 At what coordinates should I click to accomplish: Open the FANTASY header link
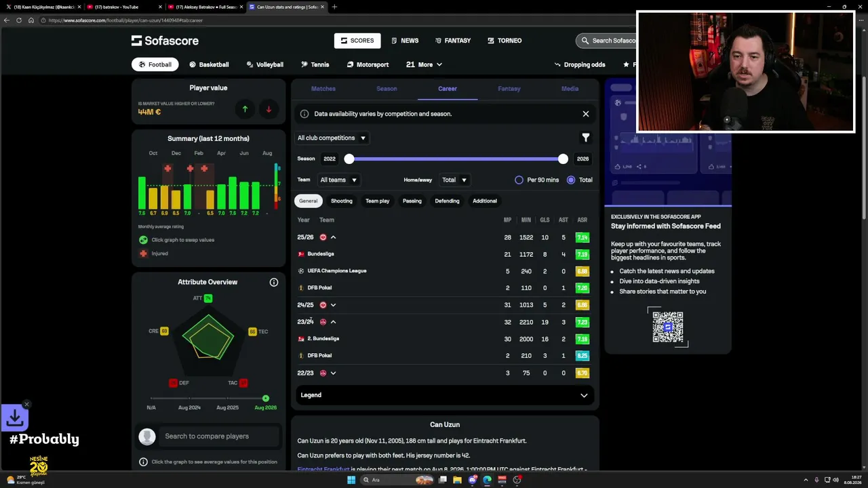tap(453, 41)
